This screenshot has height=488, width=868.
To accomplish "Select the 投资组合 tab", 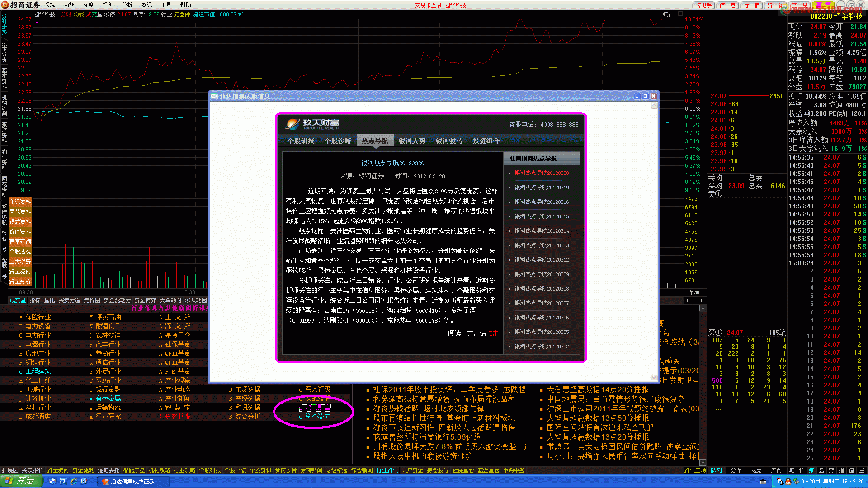I will 486,141.
